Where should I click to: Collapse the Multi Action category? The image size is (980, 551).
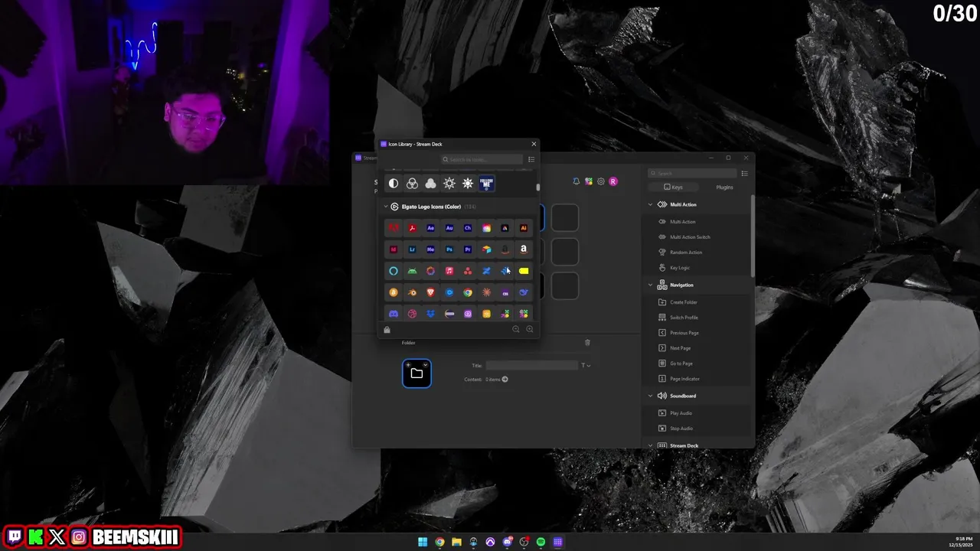(651, 204)
